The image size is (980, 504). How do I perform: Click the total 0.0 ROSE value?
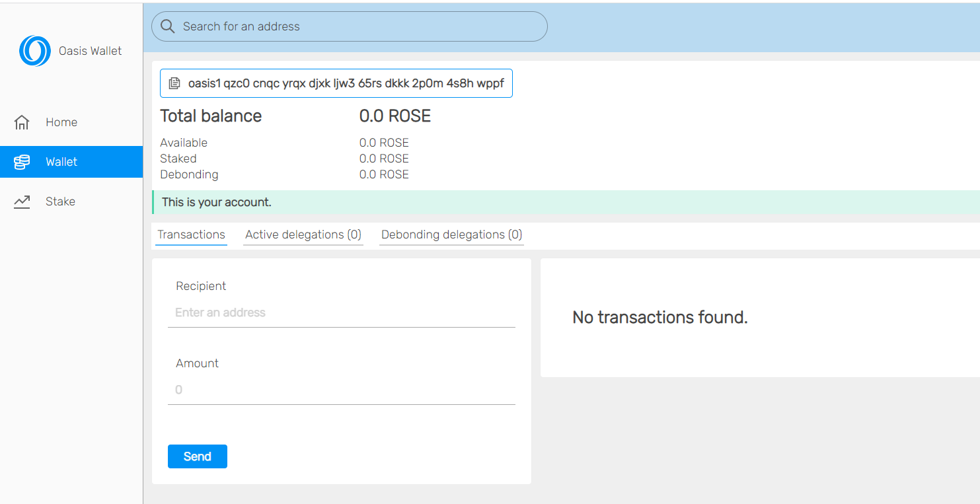point(395,116)
